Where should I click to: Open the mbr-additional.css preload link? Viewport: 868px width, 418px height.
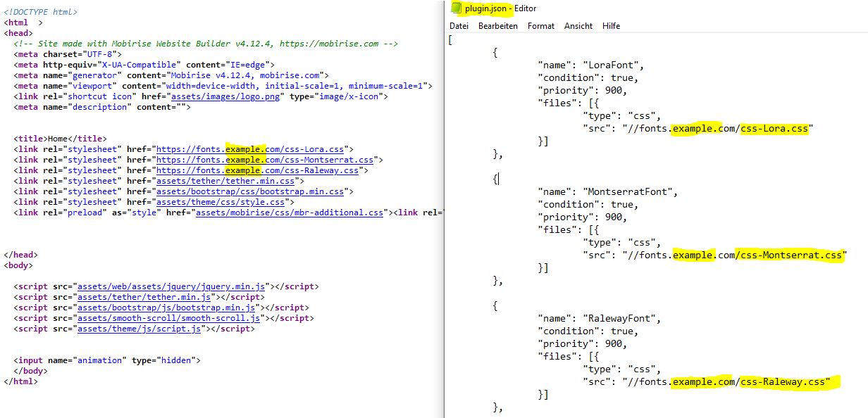(289, 213)
